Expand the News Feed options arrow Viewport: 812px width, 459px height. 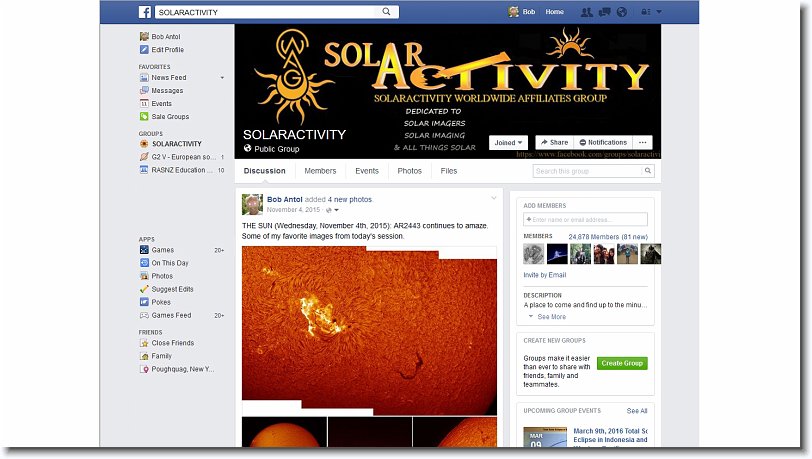(x=222, y=78)
